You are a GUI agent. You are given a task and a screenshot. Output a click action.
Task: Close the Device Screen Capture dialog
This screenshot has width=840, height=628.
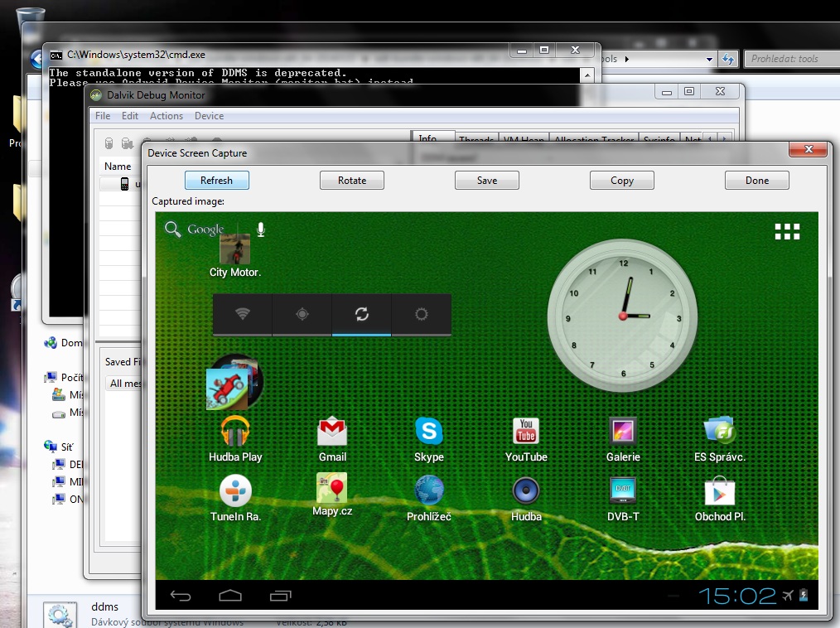(809, 149)
